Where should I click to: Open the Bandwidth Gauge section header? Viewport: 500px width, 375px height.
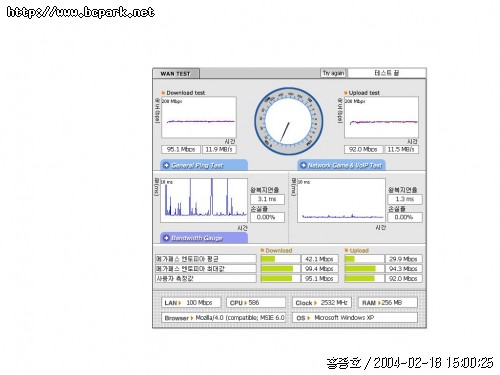click(204, 238)
